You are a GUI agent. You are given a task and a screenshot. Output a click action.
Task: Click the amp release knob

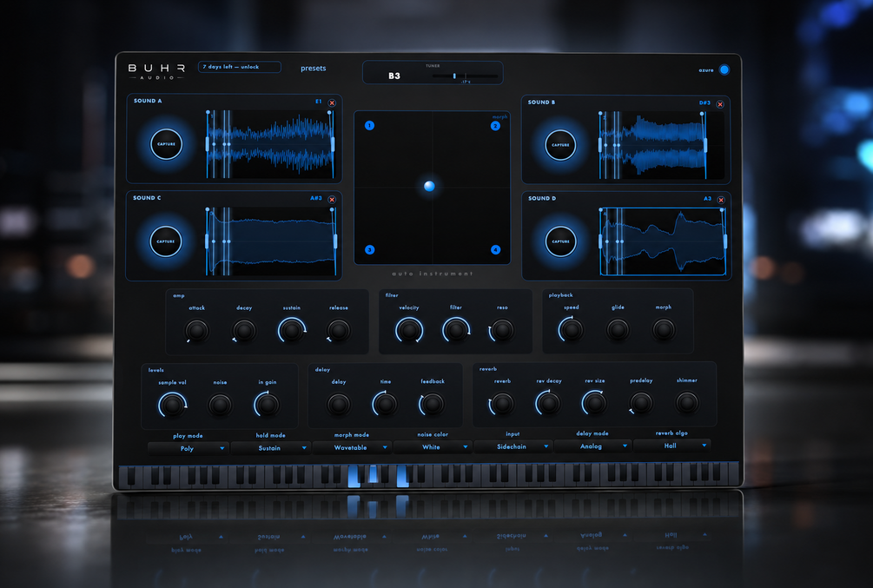click(339, 330)
